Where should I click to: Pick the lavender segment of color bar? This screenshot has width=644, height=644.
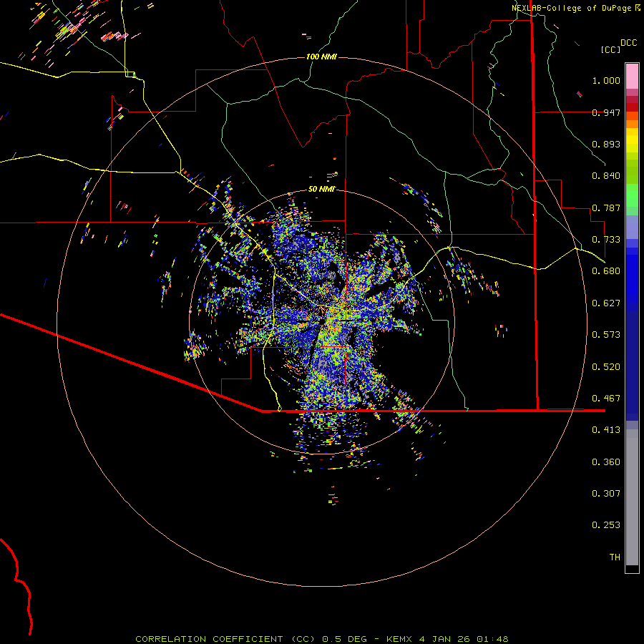point(632,227)
